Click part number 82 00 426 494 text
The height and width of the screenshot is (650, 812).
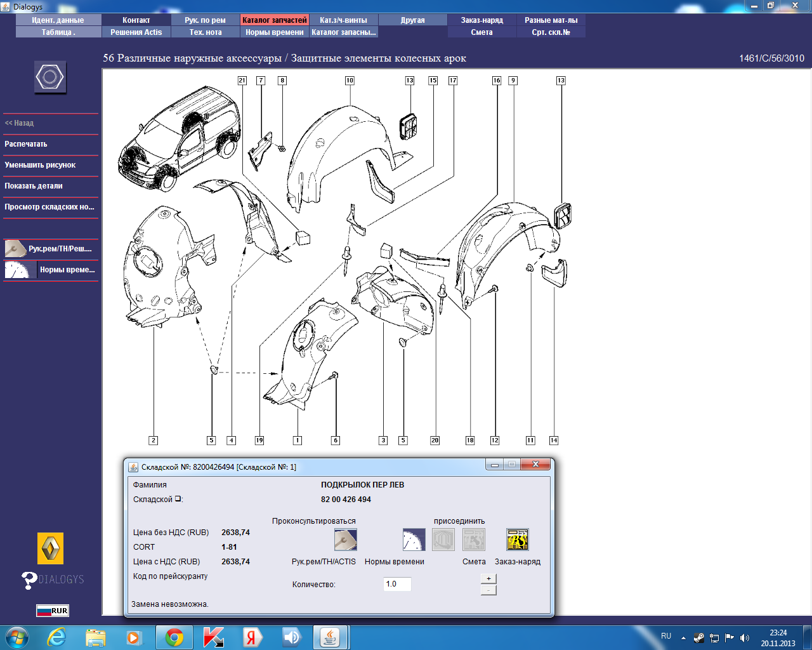click(346, 500)
